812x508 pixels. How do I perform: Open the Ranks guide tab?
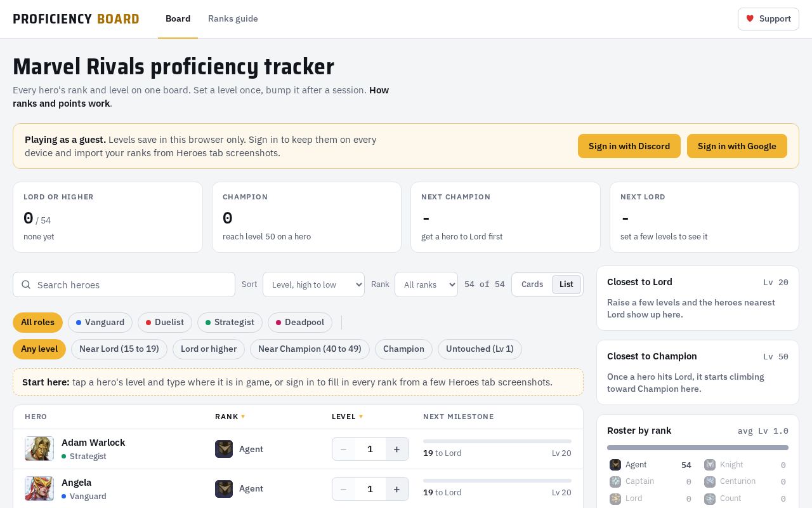pyautogui.click(x=233, y=19)
